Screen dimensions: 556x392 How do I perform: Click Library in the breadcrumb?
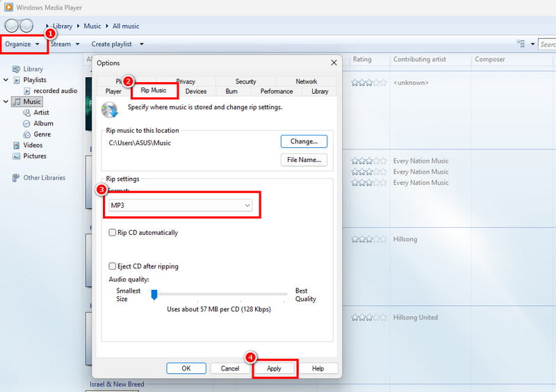pyautogui.click(x=63, y=26)
